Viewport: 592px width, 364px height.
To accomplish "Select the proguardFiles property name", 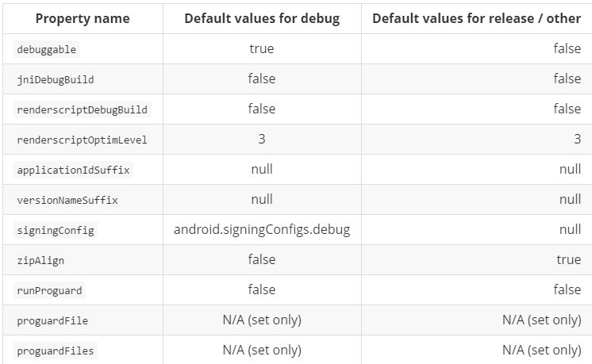I will point(56,351).
